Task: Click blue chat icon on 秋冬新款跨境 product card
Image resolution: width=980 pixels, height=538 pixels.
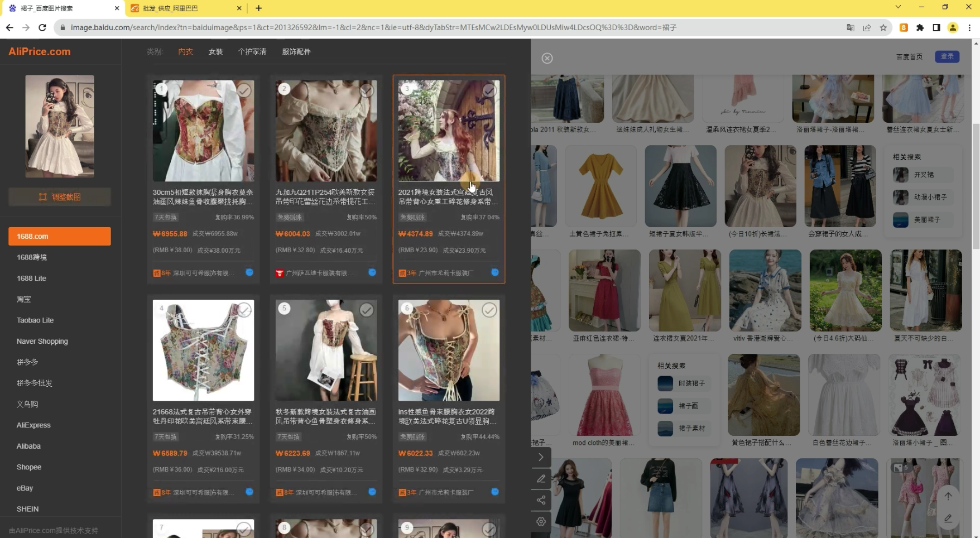Action: pyautogui.click(x=372, y=492)
